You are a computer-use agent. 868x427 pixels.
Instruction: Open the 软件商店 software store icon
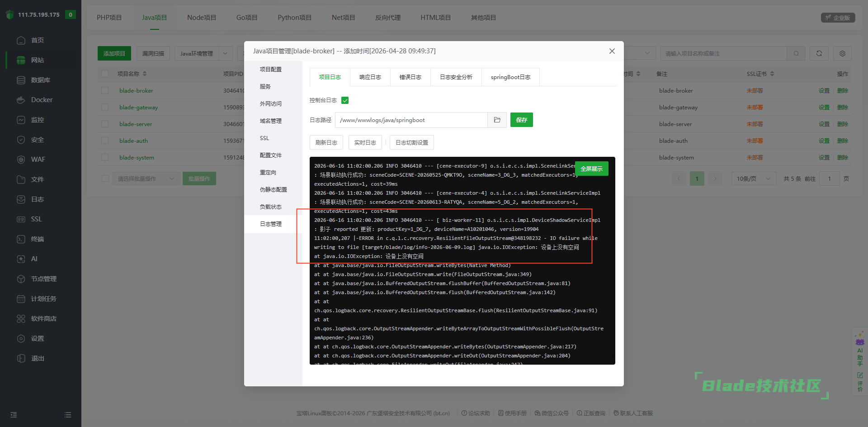click(x=21, y=319)
